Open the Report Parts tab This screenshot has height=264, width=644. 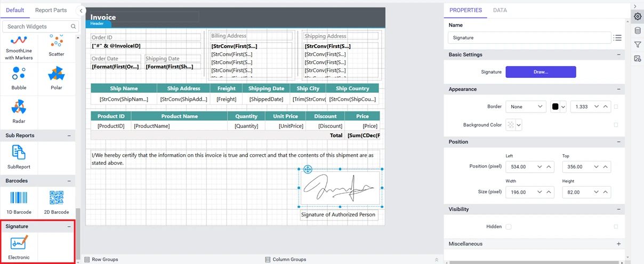pos(51,10)
